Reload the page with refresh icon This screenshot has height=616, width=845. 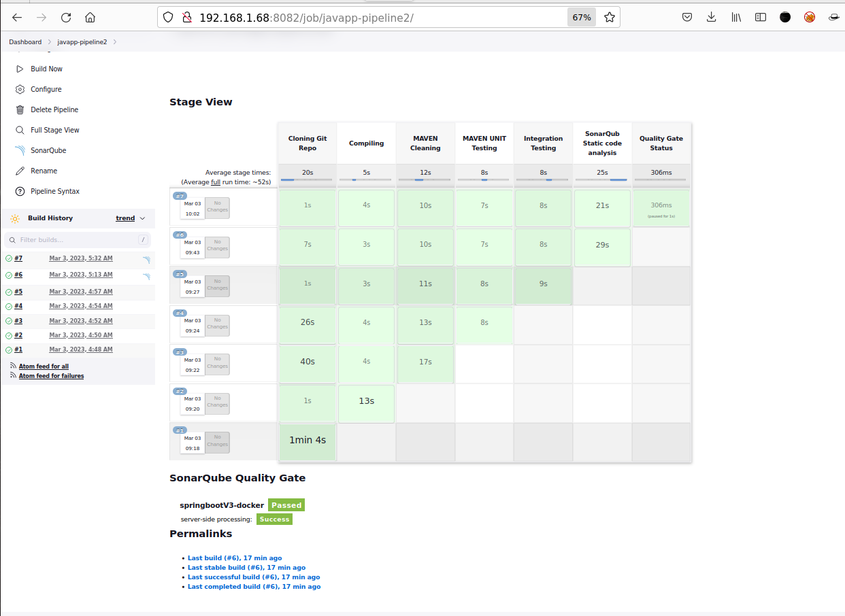point(66,18)
